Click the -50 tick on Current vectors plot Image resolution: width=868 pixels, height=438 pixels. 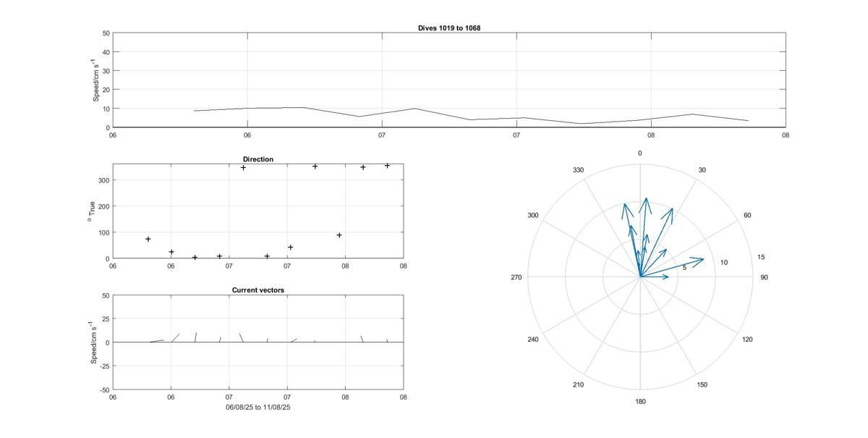coord(104,390)
